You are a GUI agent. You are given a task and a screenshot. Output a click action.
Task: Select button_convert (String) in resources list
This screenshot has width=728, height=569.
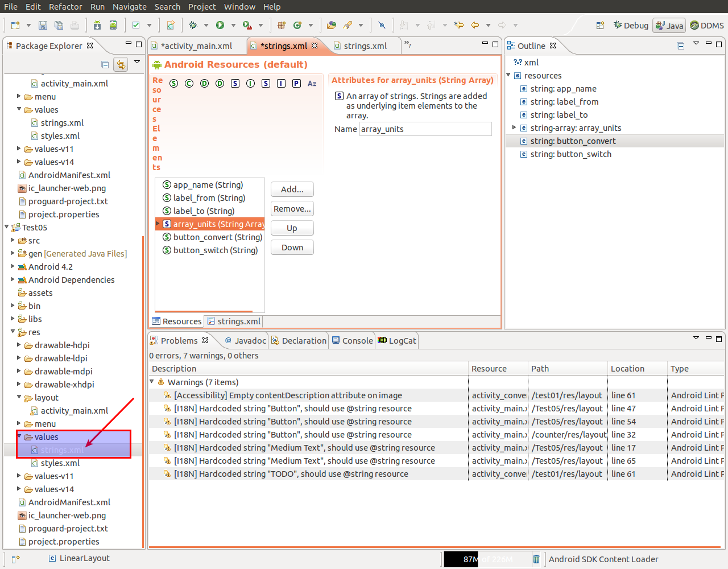(x=212, y=237)
